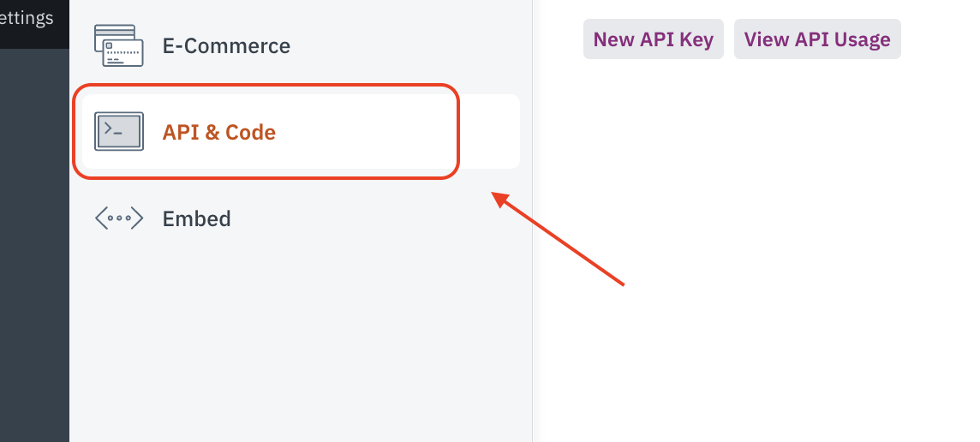The width and height of the screenshot is (980, 442).
Task: Click the stacked cards icon beside E-Commerce
Action: click(x=119, y=45)
